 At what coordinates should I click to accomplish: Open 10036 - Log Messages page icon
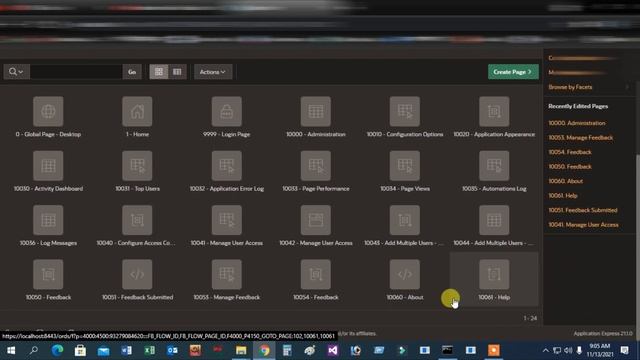[x=48, y=220]
